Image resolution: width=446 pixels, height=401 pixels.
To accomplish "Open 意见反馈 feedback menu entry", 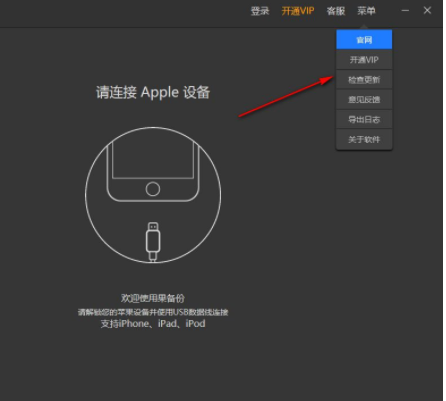I will point(364,99).
